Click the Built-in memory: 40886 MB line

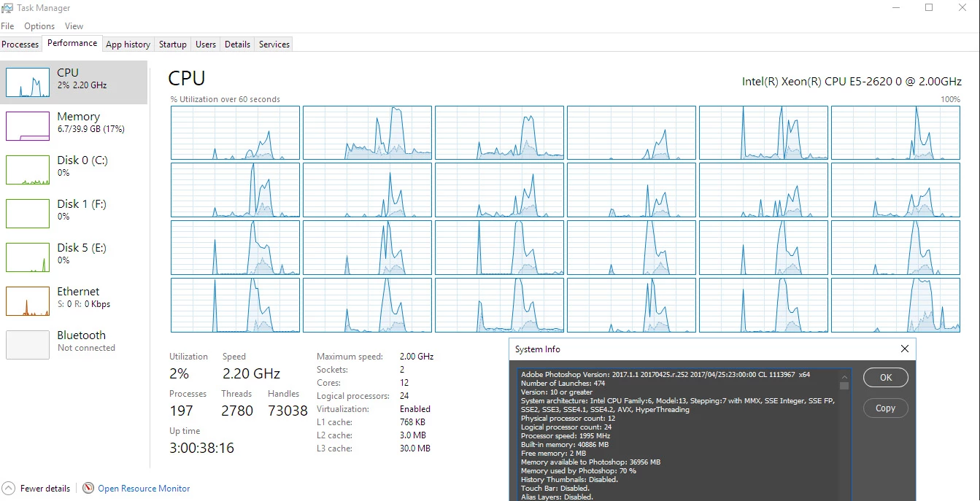564,445
